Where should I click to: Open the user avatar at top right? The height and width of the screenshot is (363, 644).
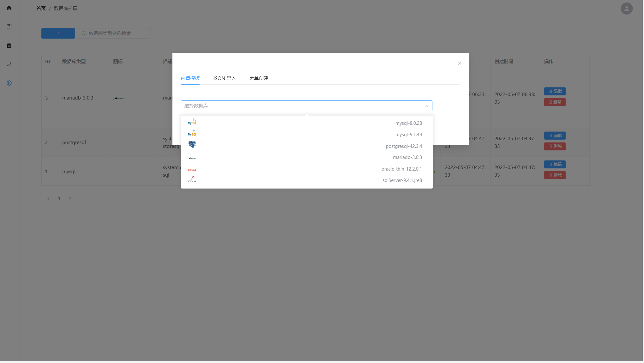pos(626,9)
